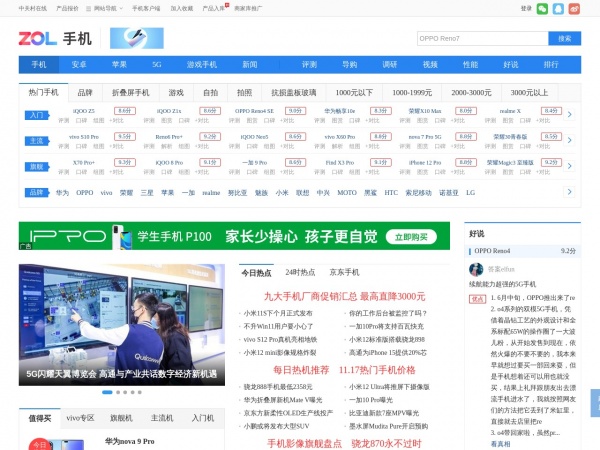600x450 pixels.
Task: Click the blue 搜索 button
Action: click(564, 38)
